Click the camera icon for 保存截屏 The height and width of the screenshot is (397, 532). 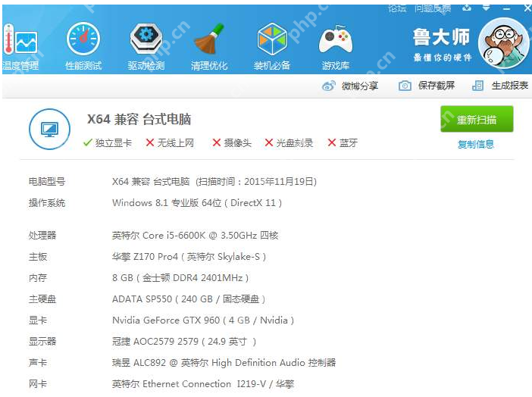click(405, 86)
